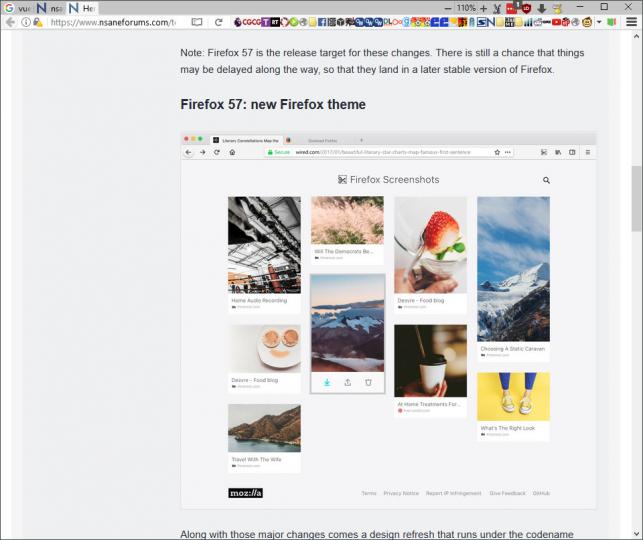Click the forward arrow in embedded screenshot
Image resolution: width=643 pixels, height=540 pixels.
(203, 152)
